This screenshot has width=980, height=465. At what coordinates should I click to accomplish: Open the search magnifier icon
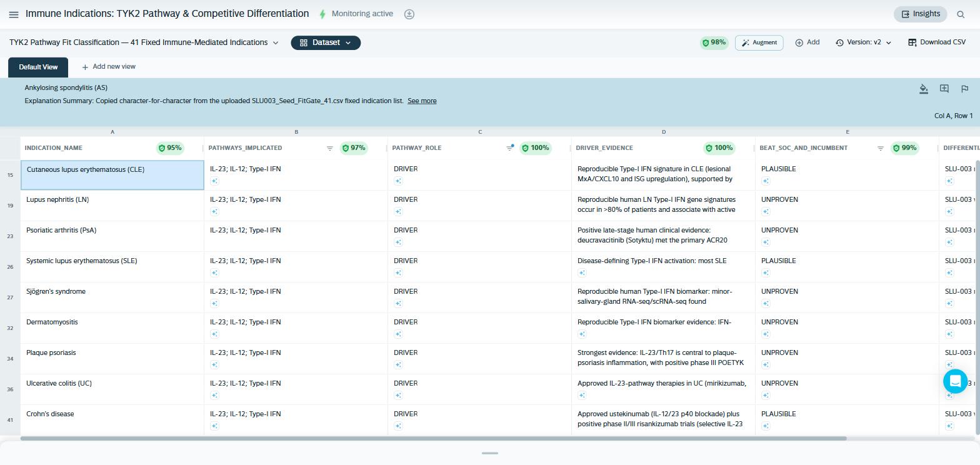pyautogui.click(x=961, y=14)
